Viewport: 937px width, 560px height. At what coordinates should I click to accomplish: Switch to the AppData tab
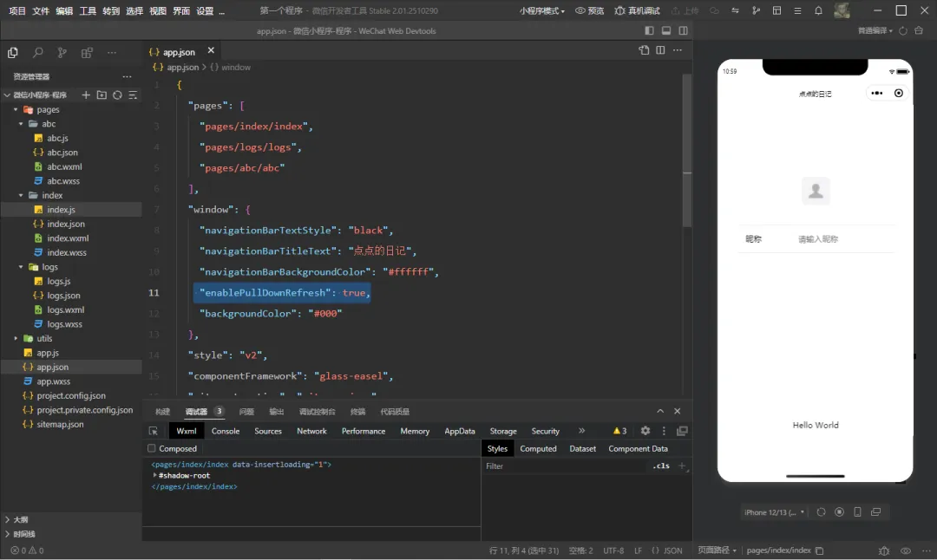pos(460,431)
